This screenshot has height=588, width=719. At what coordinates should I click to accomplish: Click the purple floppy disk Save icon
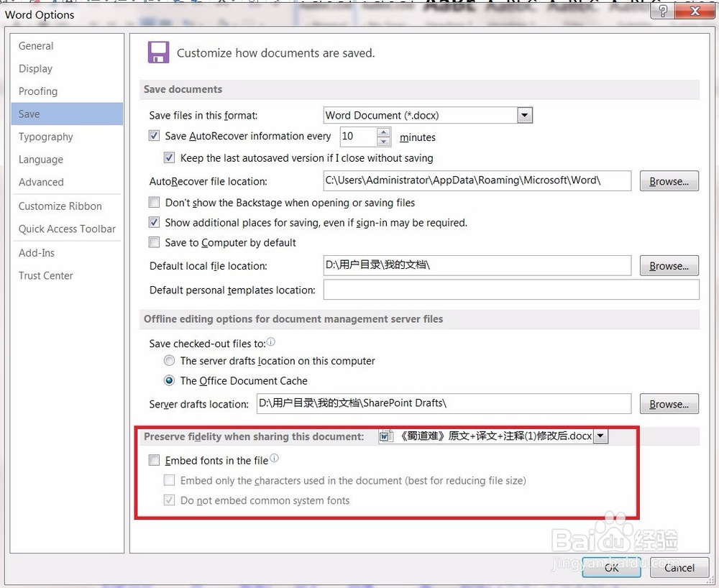pos(158,52)
